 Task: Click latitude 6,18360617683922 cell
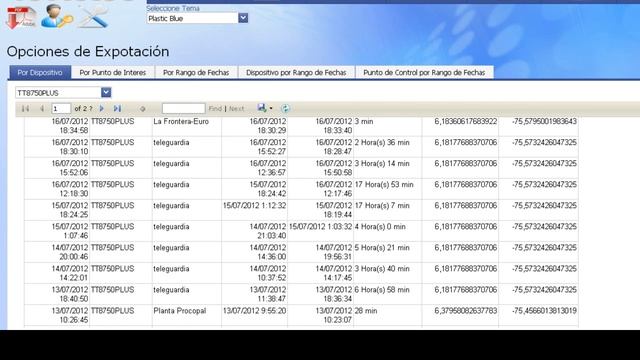(460, 126)
